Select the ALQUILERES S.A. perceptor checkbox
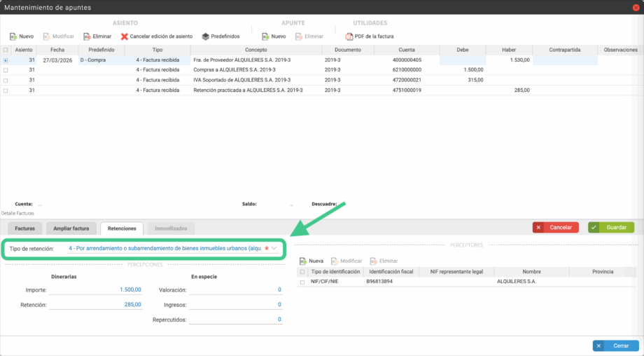 coord(302,282)
